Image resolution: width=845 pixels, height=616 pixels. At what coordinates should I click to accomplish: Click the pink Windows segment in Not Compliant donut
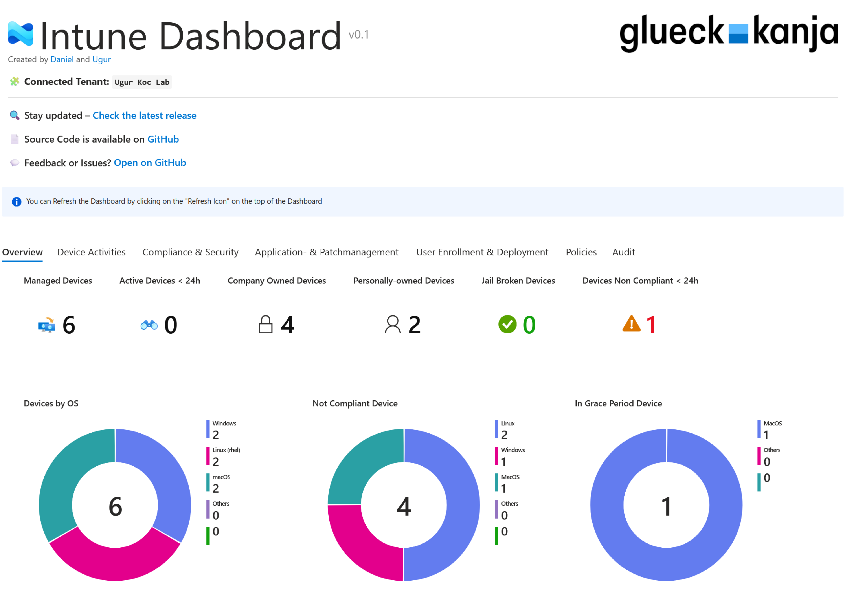[x=362, y=547]
